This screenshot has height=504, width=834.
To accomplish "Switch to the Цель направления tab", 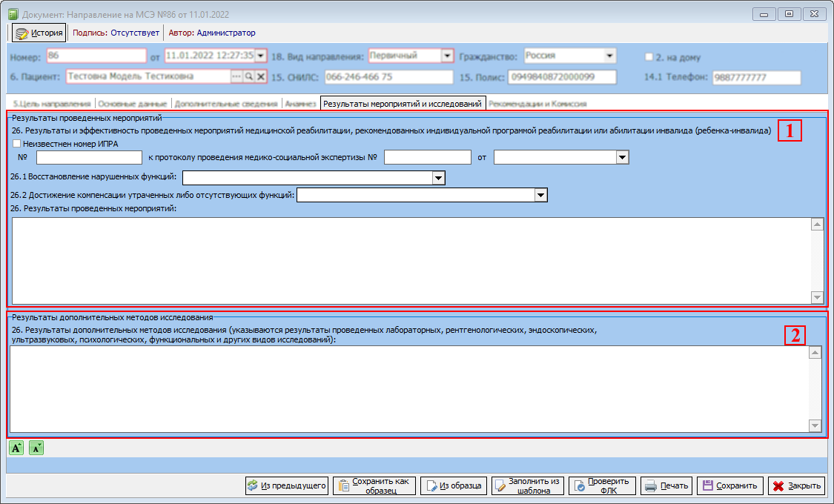I will pos(52,104).
